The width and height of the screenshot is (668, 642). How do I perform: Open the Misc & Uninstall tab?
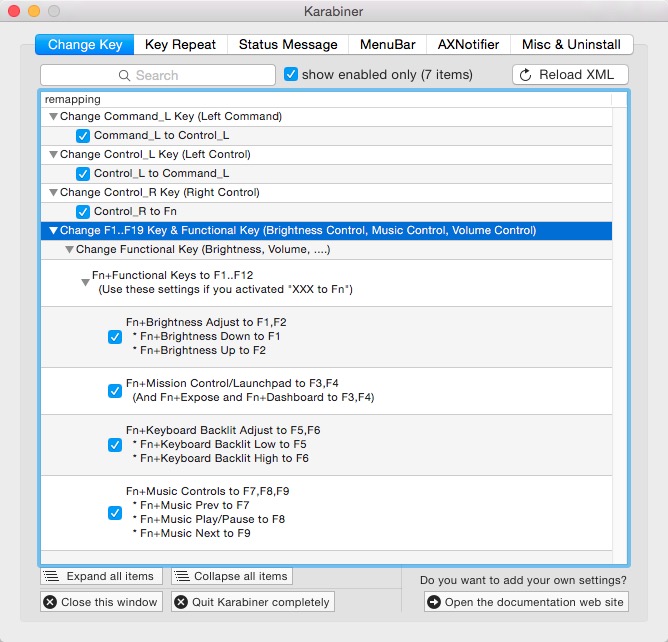pyautogui.click(x=571, y=44)
